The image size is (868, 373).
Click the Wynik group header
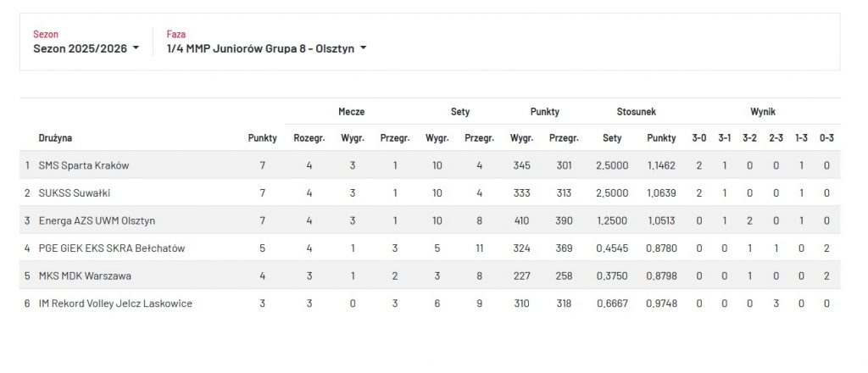pyautogui.click(x=762, y=112)
